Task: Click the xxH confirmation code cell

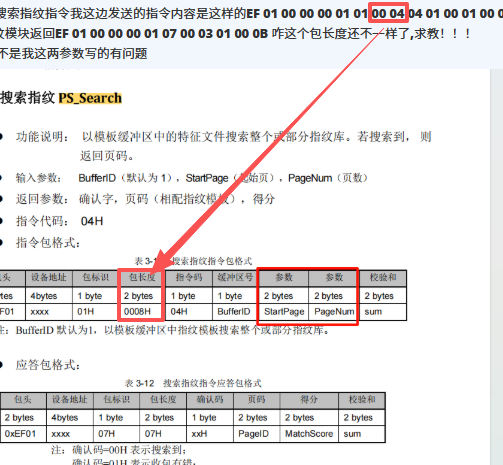Action: click(210, 434)
